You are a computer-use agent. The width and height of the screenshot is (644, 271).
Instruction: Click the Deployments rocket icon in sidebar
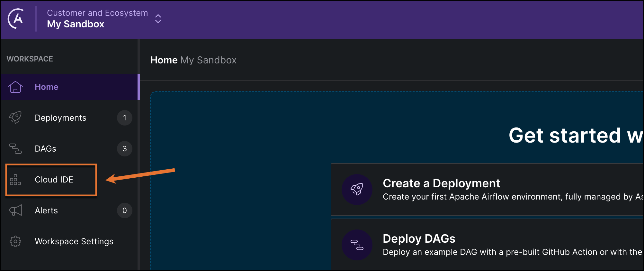tap(15, 117)
